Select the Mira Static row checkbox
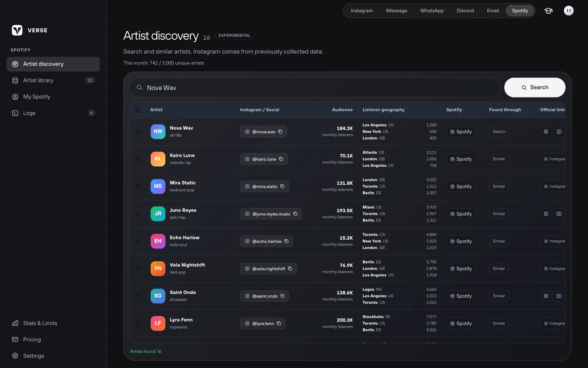 (x=138, y=186)
